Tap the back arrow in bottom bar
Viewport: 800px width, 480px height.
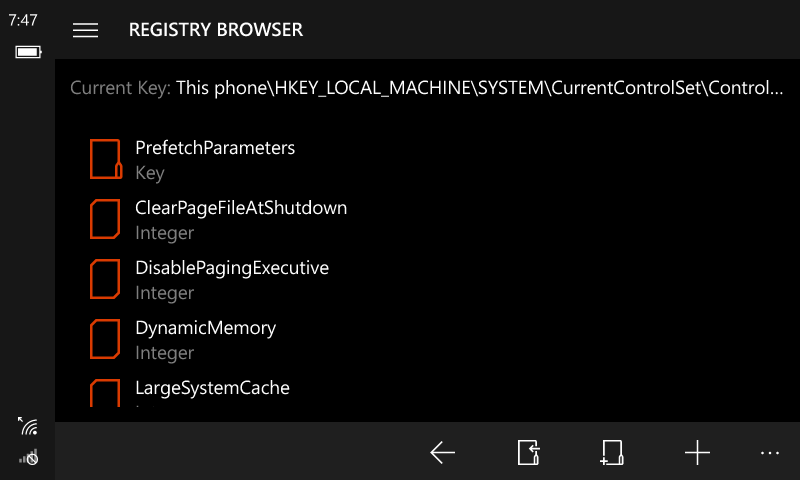[443, 453]
